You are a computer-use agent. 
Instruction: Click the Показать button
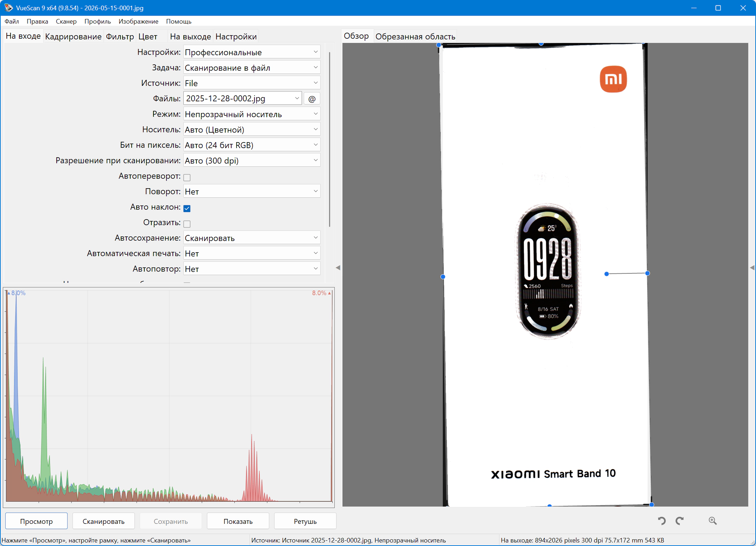pyautogui.click(x=238, y=521)
